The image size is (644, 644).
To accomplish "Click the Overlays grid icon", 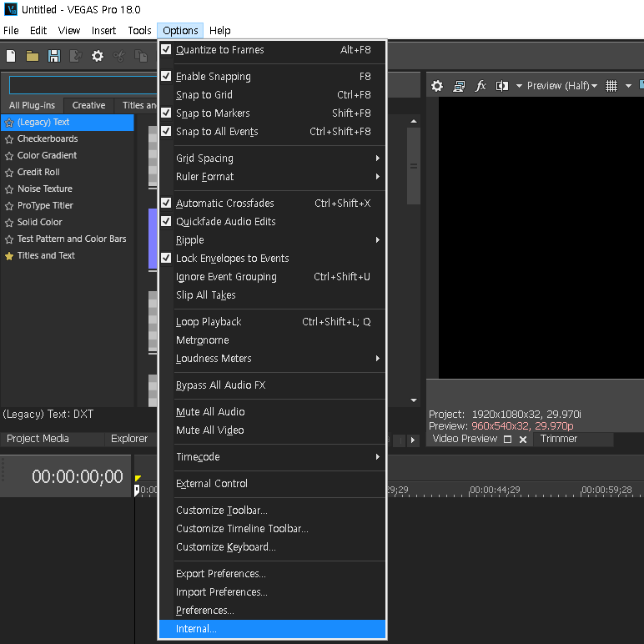I will point(611,86).
